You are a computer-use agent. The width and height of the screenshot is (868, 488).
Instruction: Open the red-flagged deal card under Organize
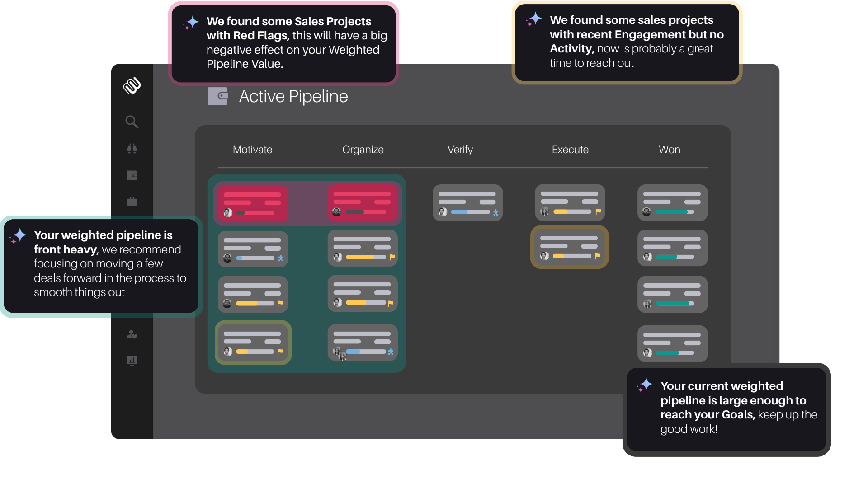coord(363,202)
